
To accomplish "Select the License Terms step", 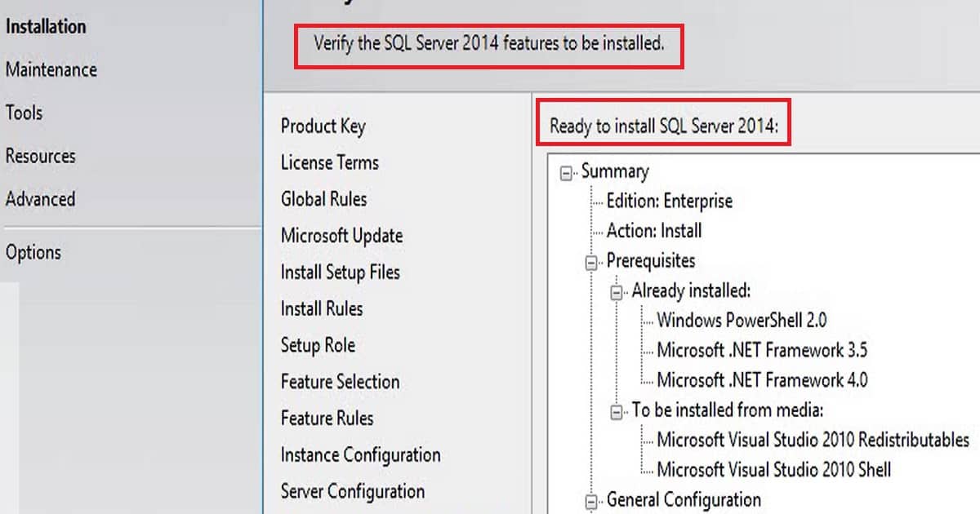I will click(330, 163).
